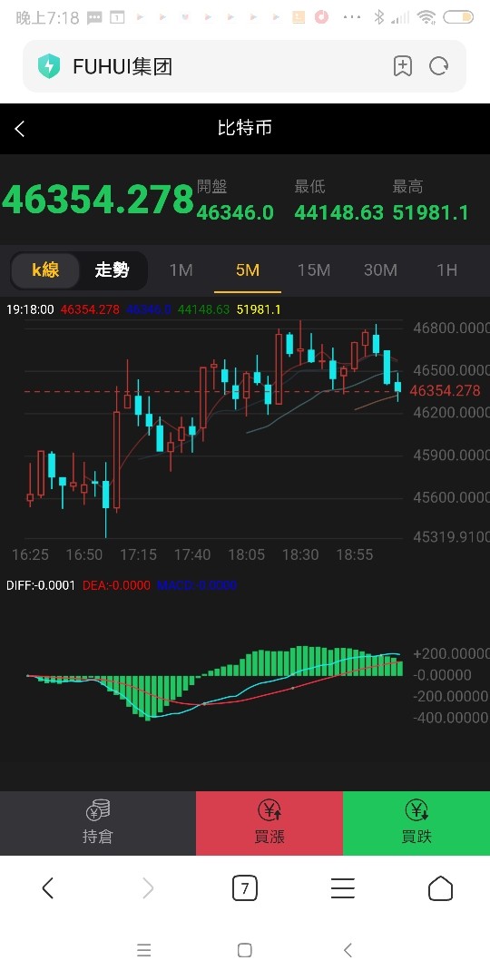Switch chart mode to 走勢
Viewport: 490px width, 980px height.
point(112,270)
